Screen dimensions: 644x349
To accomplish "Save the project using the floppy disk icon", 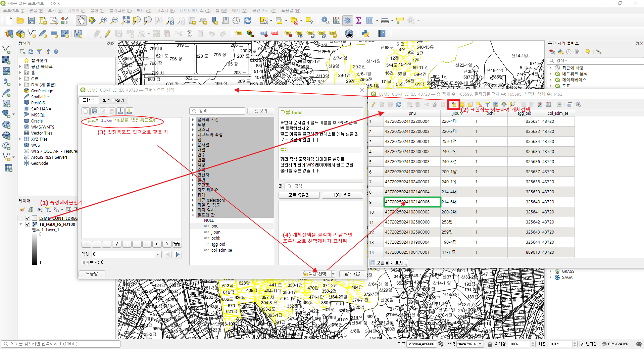I will point(32,20).
